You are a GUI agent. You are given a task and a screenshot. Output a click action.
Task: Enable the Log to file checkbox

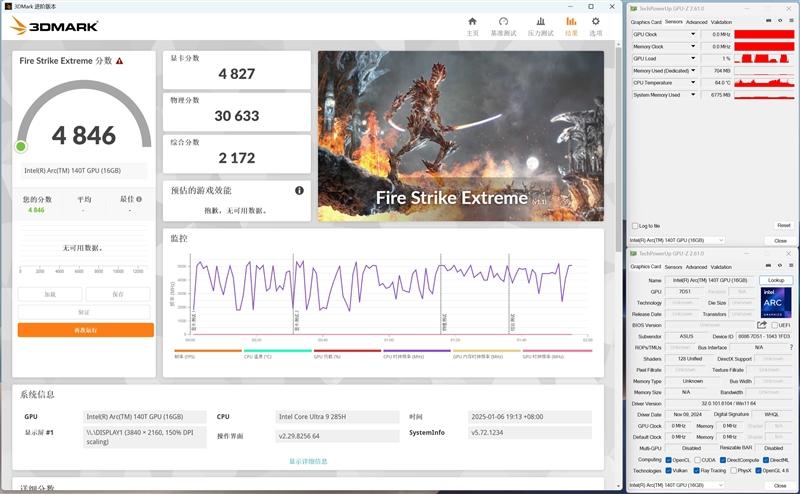tap(634, 226)
